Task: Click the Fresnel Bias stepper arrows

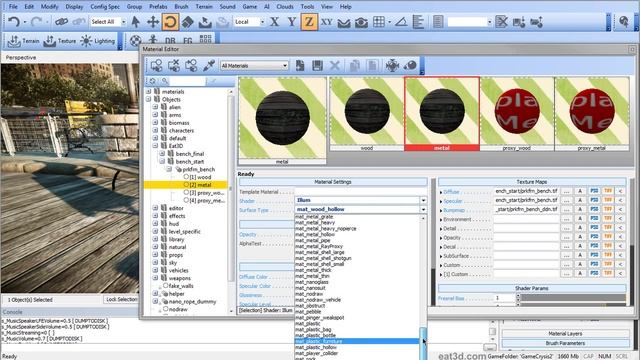Action: (x=518, y=298)
